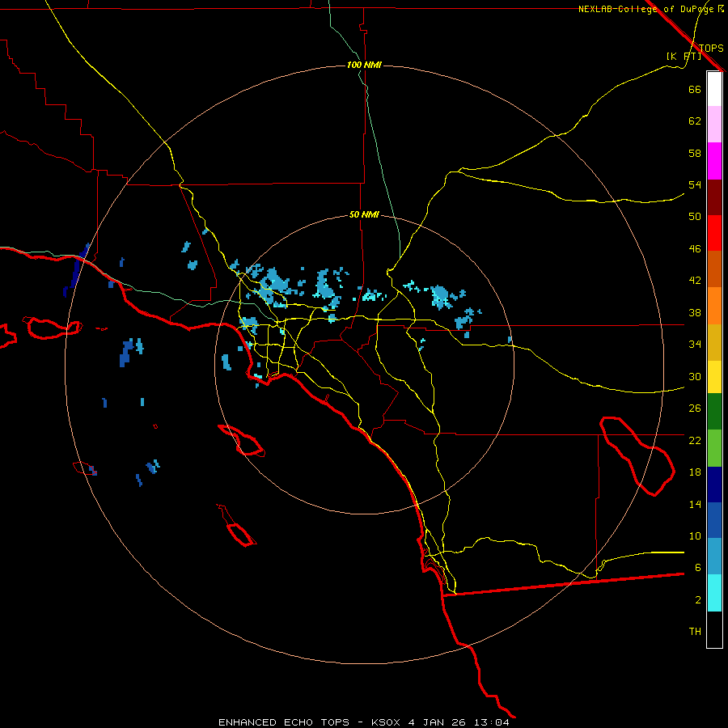The width and height of the screenshot is (728, 728).
Task: Select the light green legend swatch
Action: [714, 448]
